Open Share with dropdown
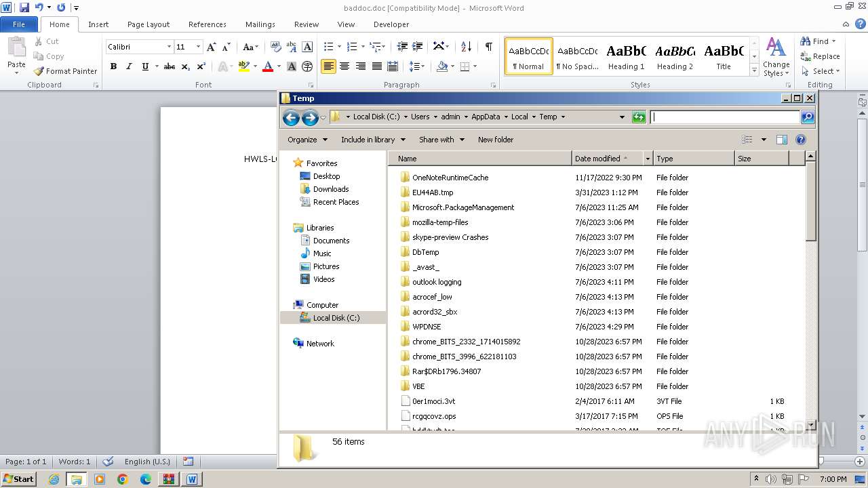 pyautogui.click(x=441, y=140)
